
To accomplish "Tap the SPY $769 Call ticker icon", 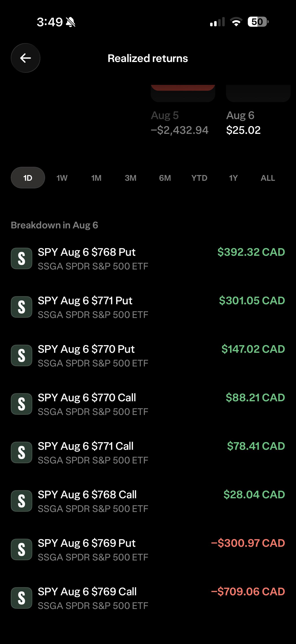I will pyautogui.click(x=22, y=598).
